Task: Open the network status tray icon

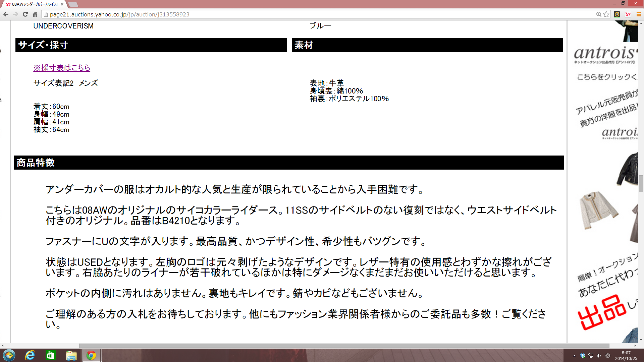Action: click(591, 356)
